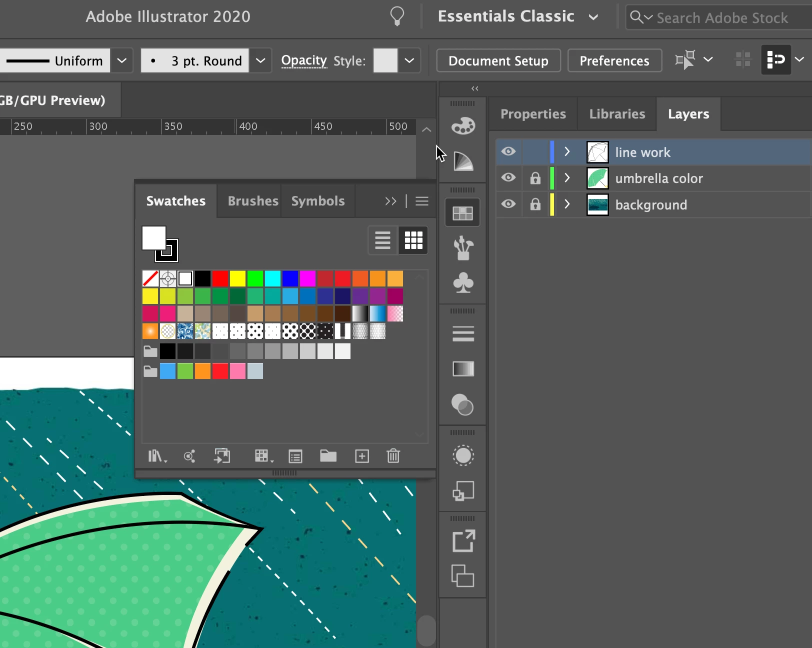
Task: Switch to the Properties tab
Action: pos(533,114)
